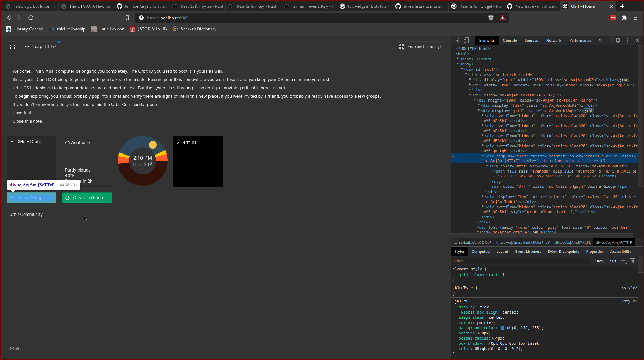Switch to the Console tab in DevTools
The width and height of the screenshot is (644, 360).
pyautogui.click(x=510, y=40)
